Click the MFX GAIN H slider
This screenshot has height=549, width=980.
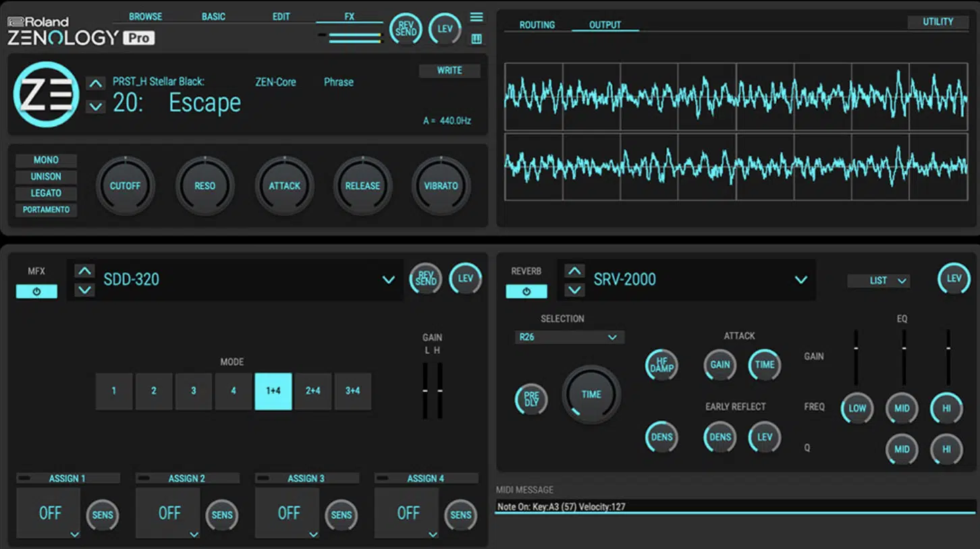439,391
